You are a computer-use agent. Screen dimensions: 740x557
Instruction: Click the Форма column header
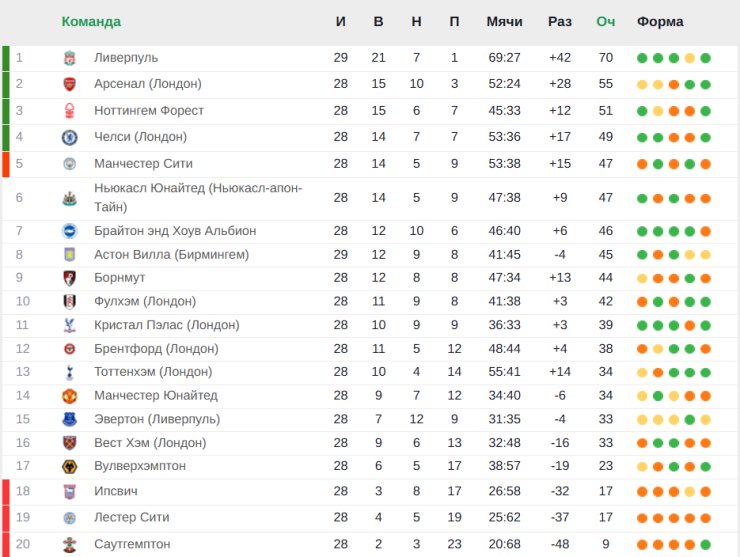tap(660, 22)
